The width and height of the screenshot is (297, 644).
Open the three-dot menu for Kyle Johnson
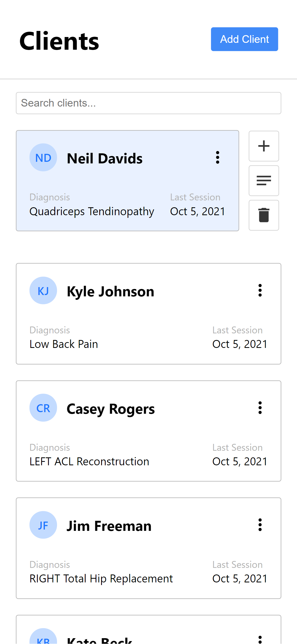pyautogui.click(x=260, y=291)
